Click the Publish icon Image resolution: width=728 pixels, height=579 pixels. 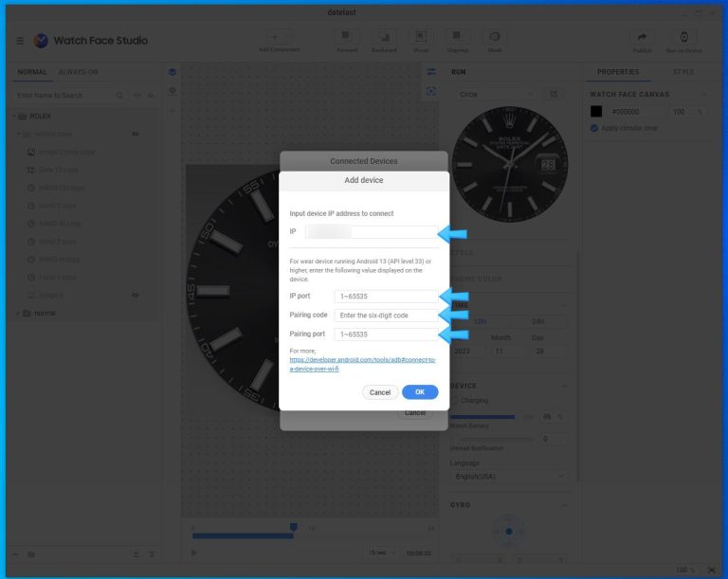tap(642, 37)
